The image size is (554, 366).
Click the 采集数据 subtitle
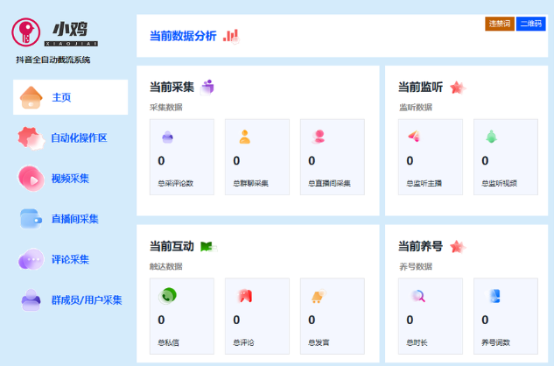pos(166,107)
